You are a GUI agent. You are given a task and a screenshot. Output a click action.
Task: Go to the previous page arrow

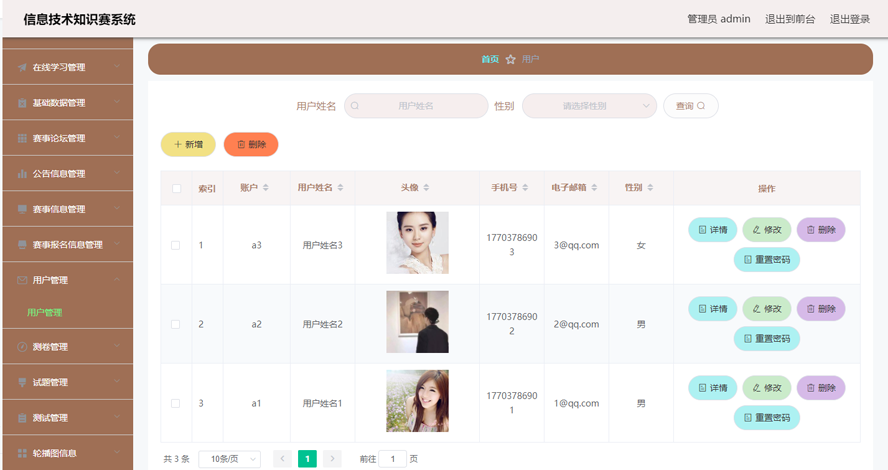coord(282,459)
